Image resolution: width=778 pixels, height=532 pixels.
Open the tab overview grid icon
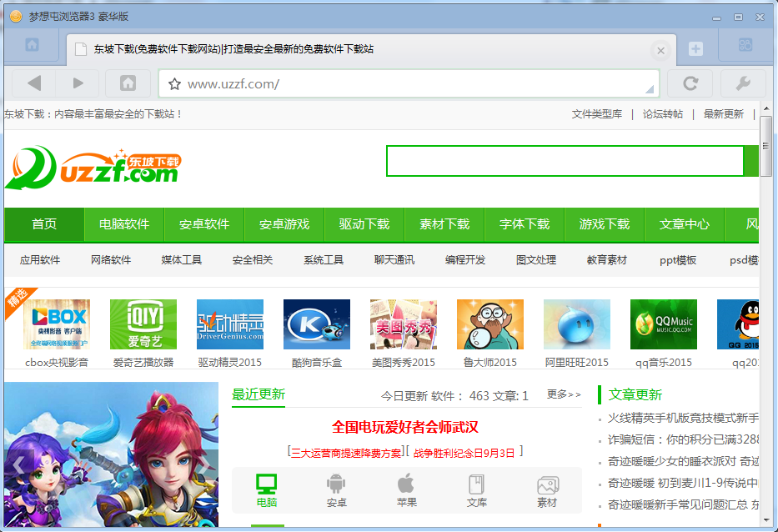pyautogui.click(x=745, y=45)
